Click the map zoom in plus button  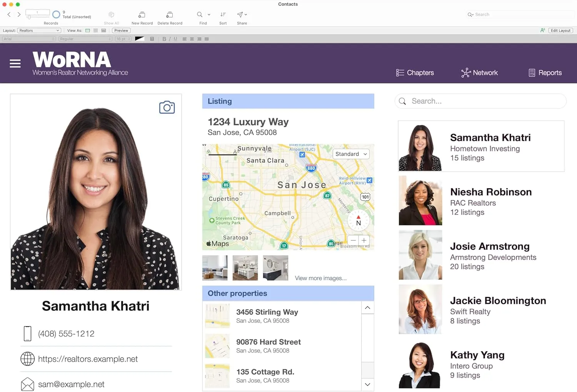tap(364, 240)
